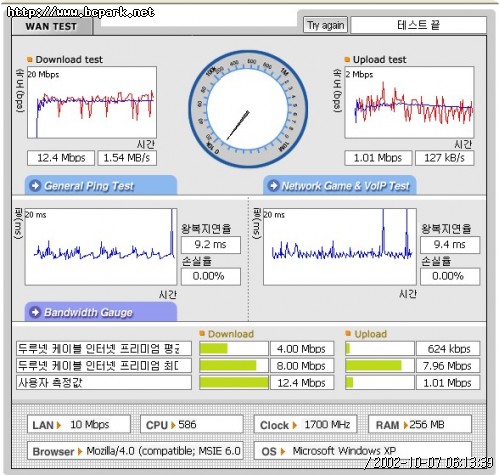This screenshot has height=475, width=500.
Task: Click the LAN 10 Mbps info box
Action: tap(79, 424)
